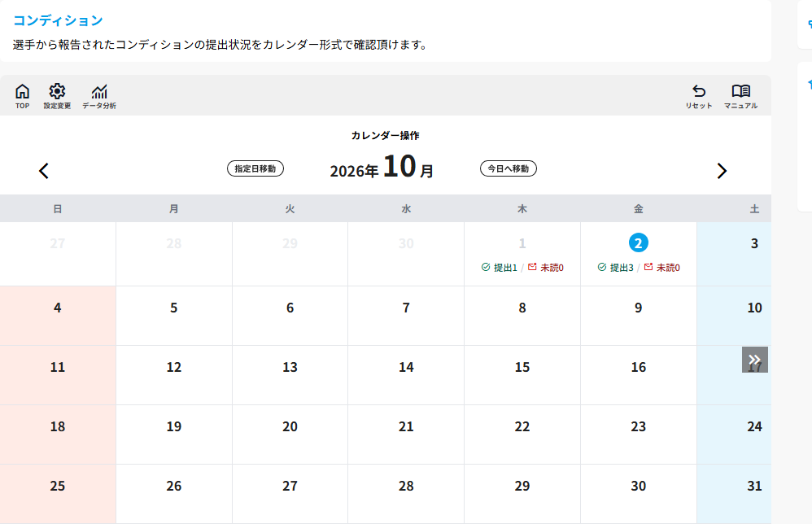Select Sunday October 25

tap(58, 487)
